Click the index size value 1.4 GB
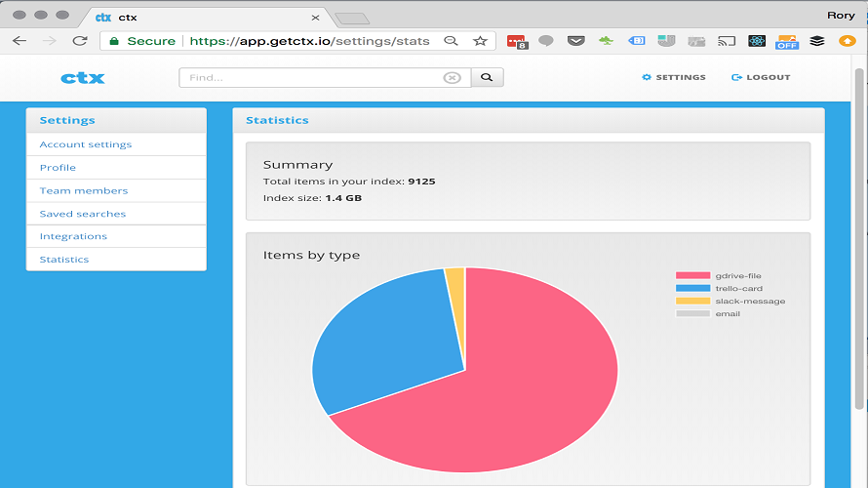Screen dimensions: 868x488 pyautogui.click(x=343, y=198)
